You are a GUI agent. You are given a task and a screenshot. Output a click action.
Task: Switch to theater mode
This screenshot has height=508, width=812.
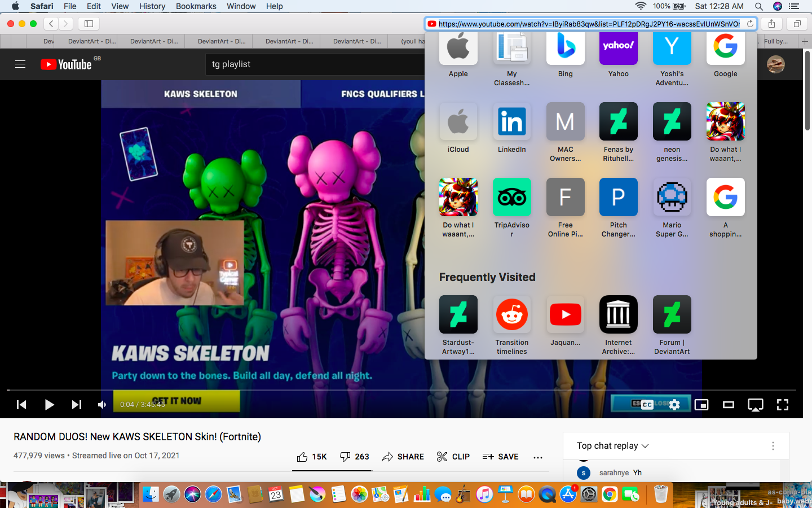pos(729,404)
